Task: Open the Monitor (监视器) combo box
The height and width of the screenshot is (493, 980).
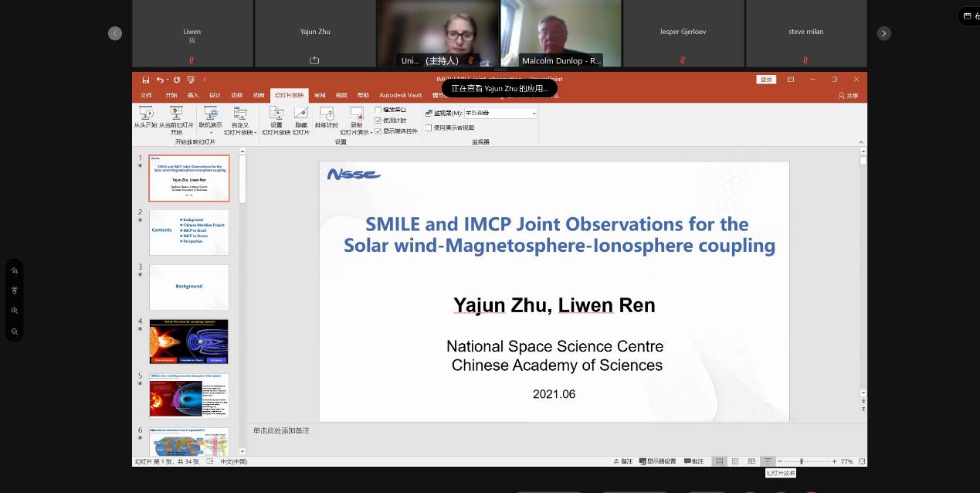Action: point(500,113)
